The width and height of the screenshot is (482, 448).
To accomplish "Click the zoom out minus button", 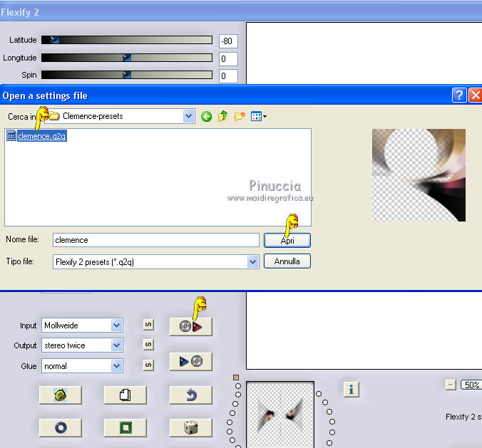I will [x=451, y=385].
